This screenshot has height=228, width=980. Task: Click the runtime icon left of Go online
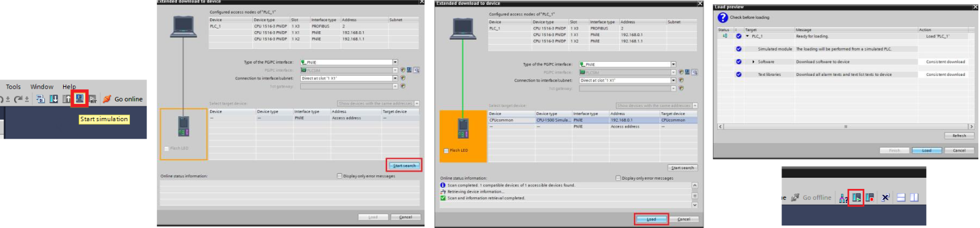(x=92, y=99)
